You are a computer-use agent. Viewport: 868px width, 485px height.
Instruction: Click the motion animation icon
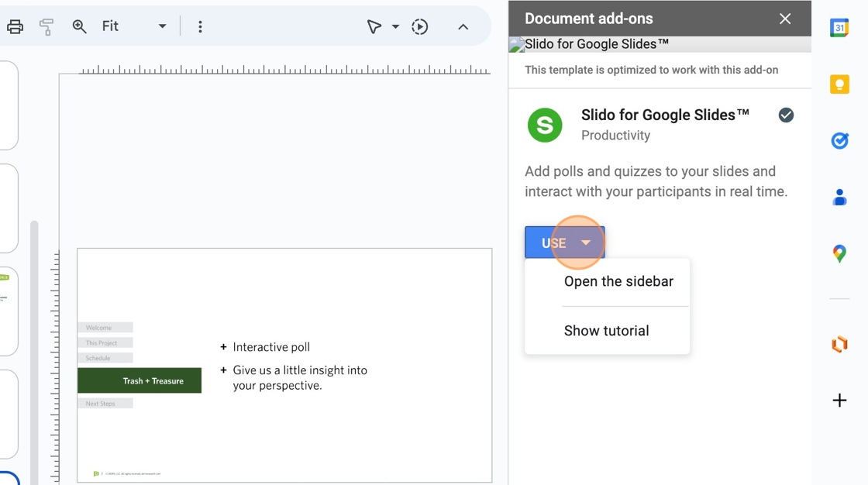pos(419,27)
